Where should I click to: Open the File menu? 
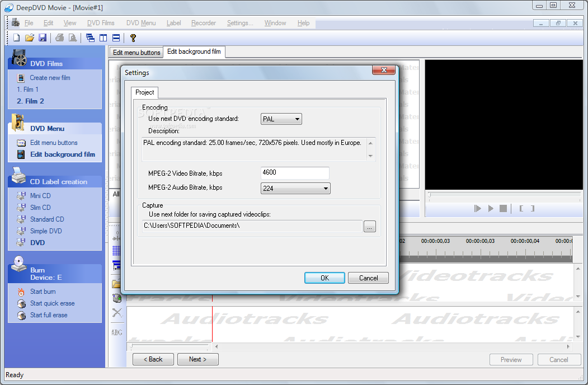[29, 23]
